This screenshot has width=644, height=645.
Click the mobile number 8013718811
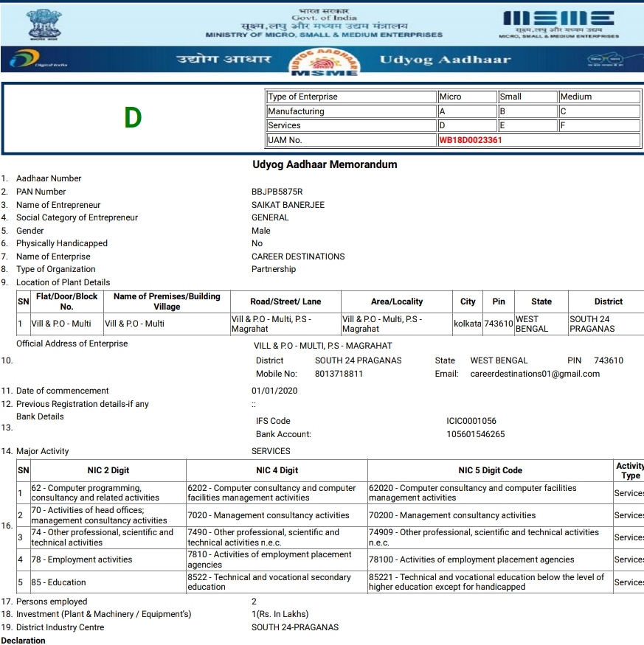point(339,374)
